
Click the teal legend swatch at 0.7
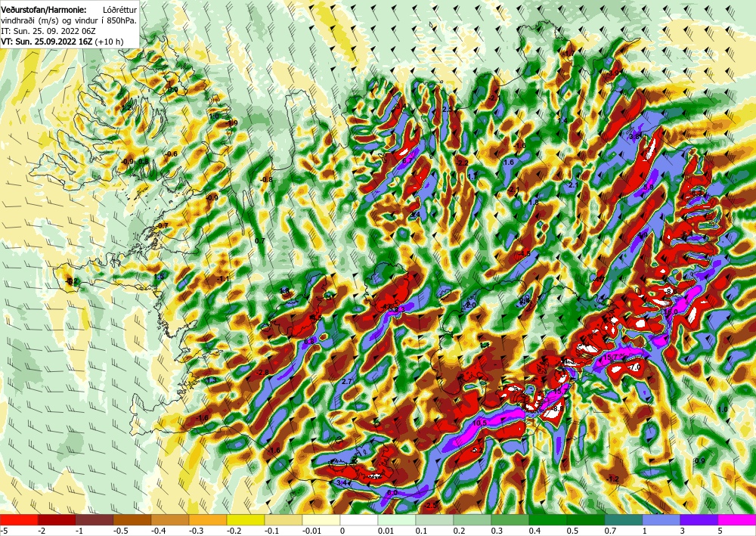coord(624,520)
